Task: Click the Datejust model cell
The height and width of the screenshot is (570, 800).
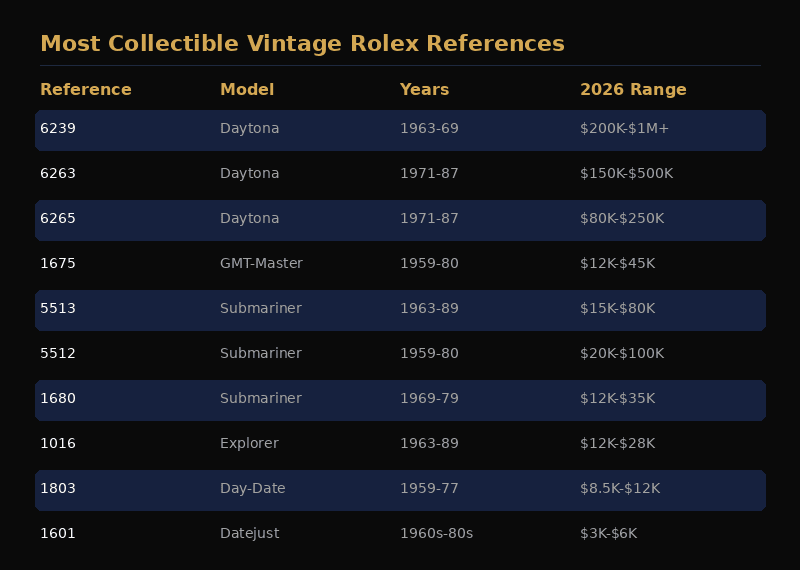Action: tap(249, 533)
